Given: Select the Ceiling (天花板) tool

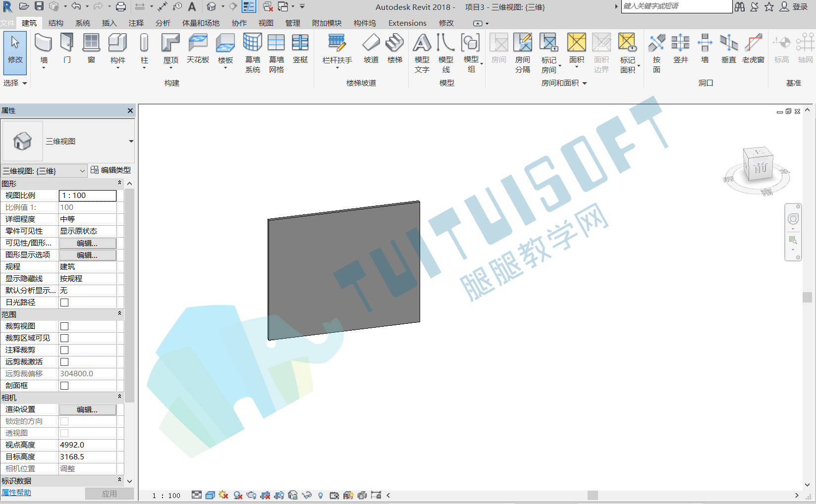Looking at the screenshot, I should (x=198, y=49).
